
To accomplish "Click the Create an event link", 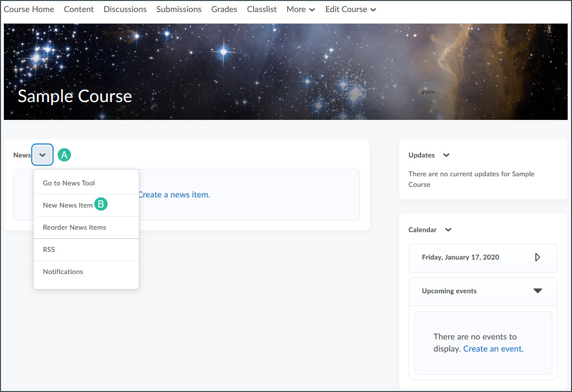I will (x=493, y=349).
